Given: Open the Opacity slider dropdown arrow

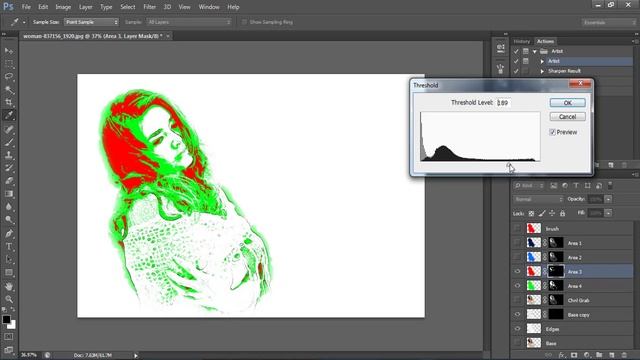Looking at the screenshot, I should point(608,199).
